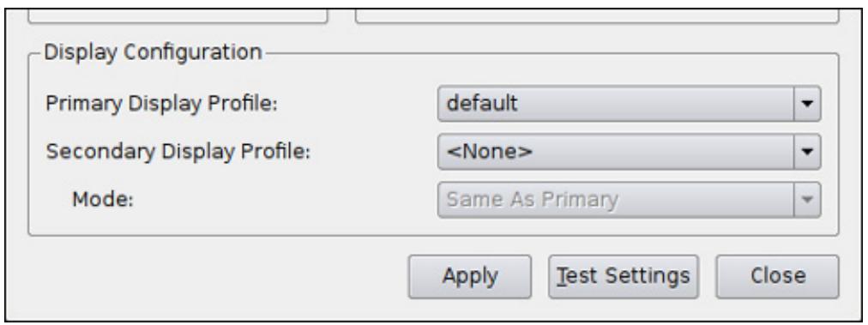Click the 'default' value in the Primary profile combo box
This screenshot has width=868, height=325.
482,104
